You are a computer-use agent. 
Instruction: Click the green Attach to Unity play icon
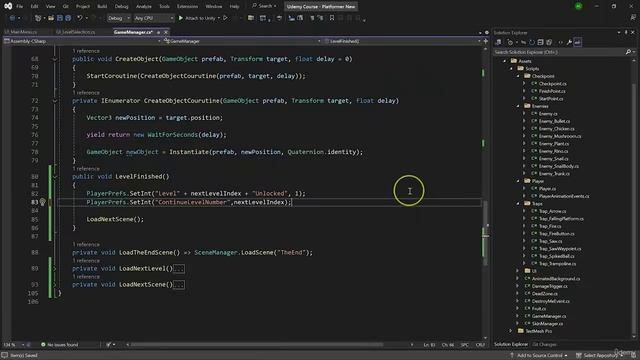coord(181,18)
